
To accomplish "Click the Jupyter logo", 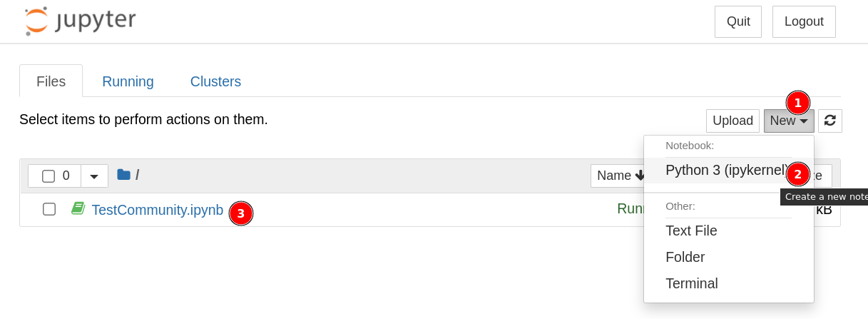I will (79, 21).
